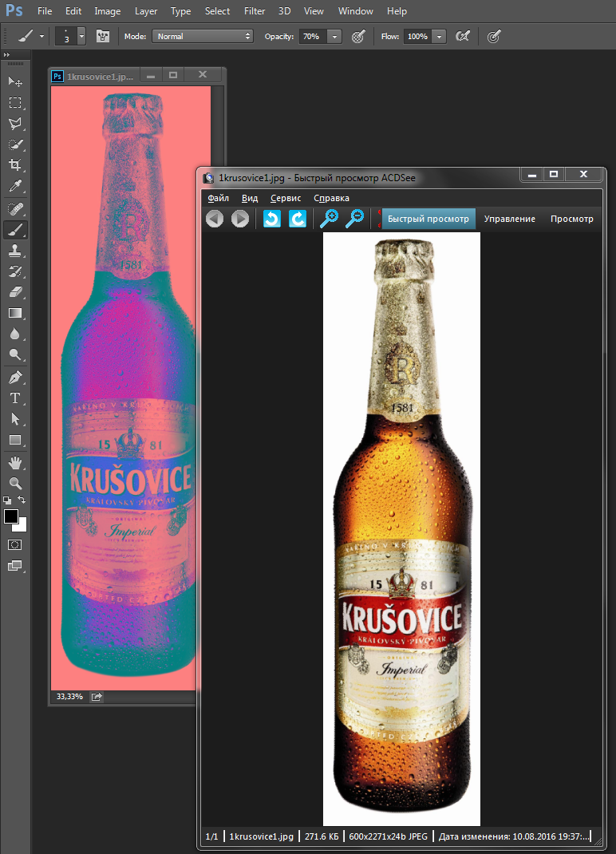Click the ACDSee next image arrow
The width and height of the screenshot is (616, 854).
point(239,219)
